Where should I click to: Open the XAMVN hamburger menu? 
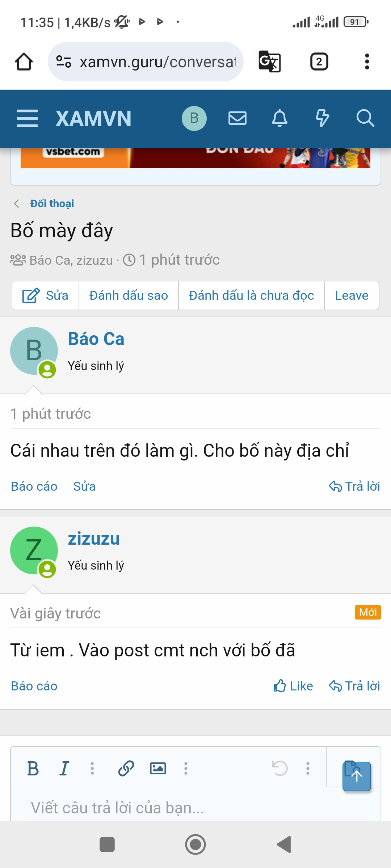click(x=27, y=118)
